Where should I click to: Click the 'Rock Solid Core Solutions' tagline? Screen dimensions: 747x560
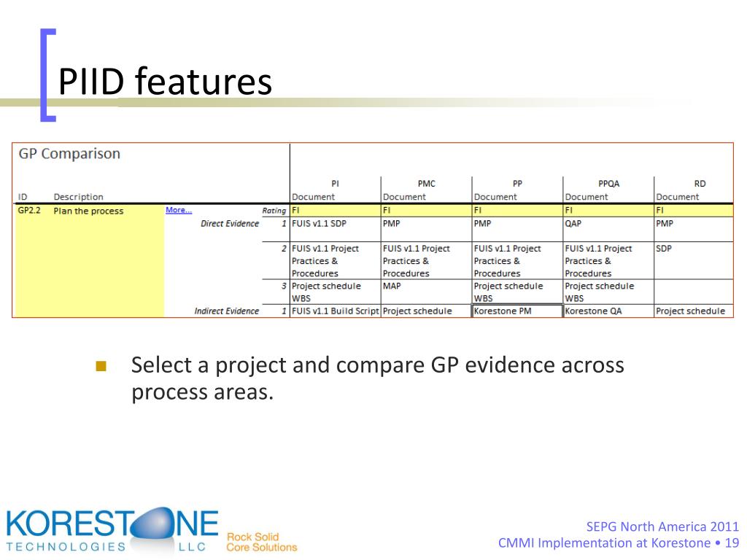[262, 542]
